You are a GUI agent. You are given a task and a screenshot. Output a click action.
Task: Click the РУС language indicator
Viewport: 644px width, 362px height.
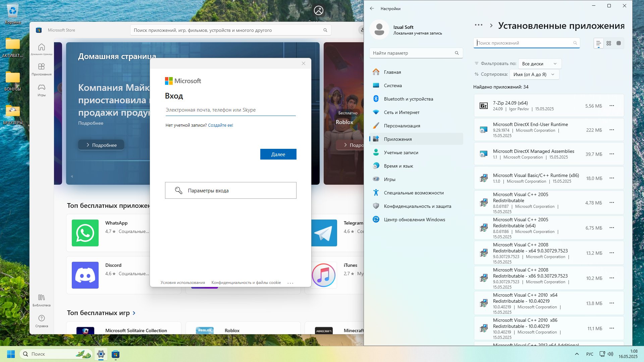pos(590,354)
